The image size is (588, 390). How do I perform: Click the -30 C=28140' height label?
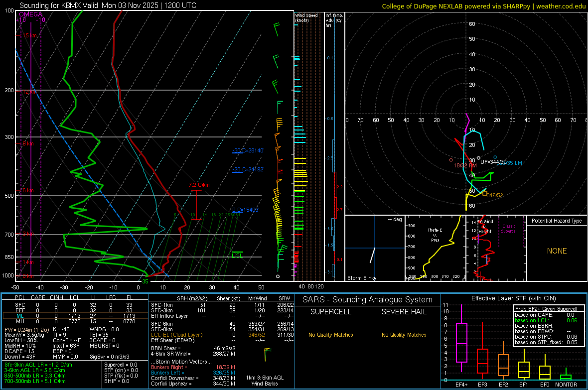point(248,150)
